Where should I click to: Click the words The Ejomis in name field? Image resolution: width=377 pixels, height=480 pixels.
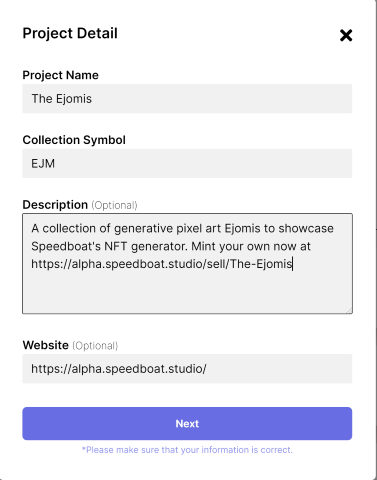point(62,99)
